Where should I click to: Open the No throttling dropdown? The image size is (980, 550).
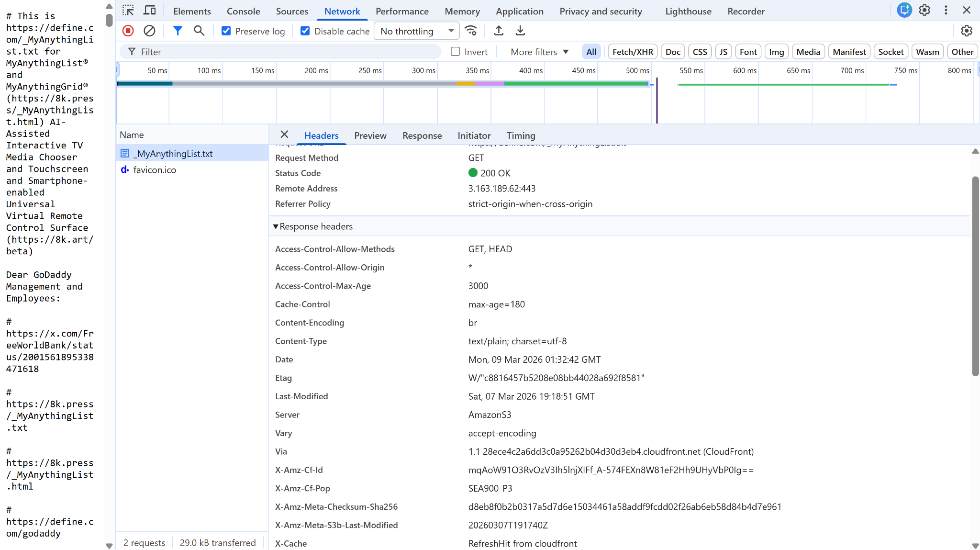coord(416,31)
